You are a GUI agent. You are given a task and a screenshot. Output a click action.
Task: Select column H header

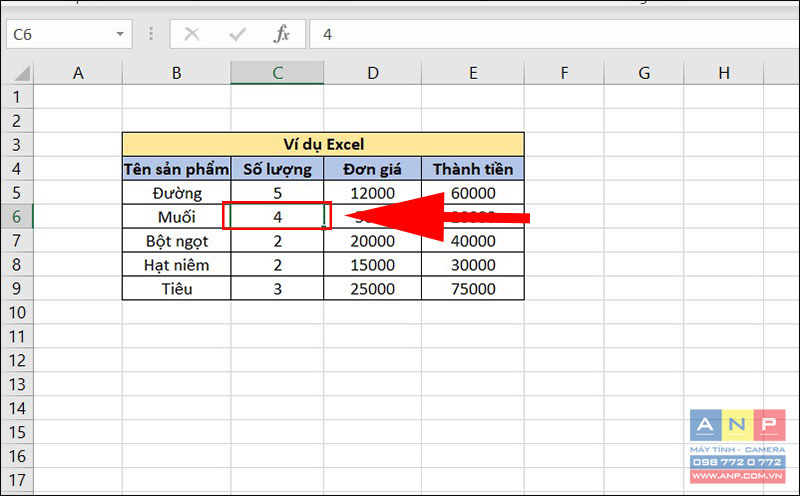pos(723,73)
